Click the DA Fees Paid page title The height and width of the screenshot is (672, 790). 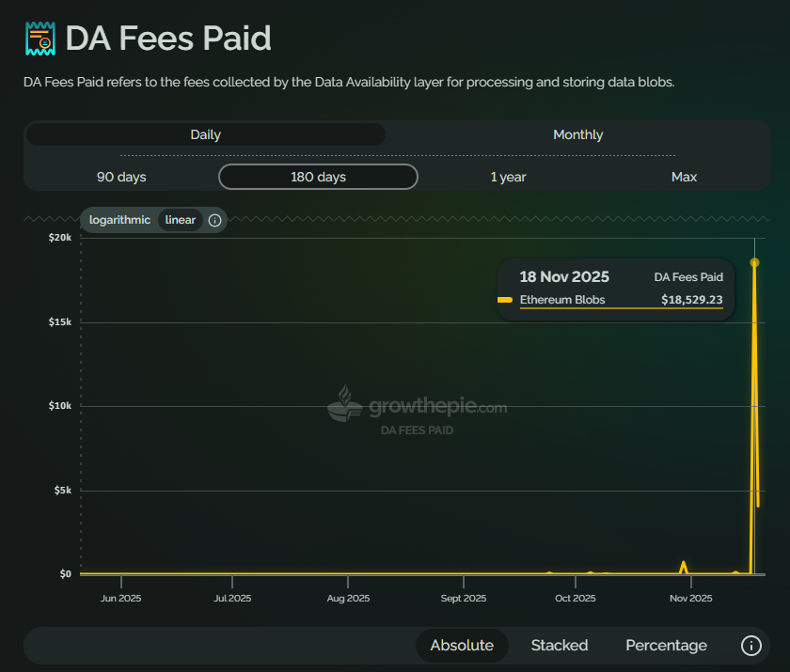pos(167,39)
